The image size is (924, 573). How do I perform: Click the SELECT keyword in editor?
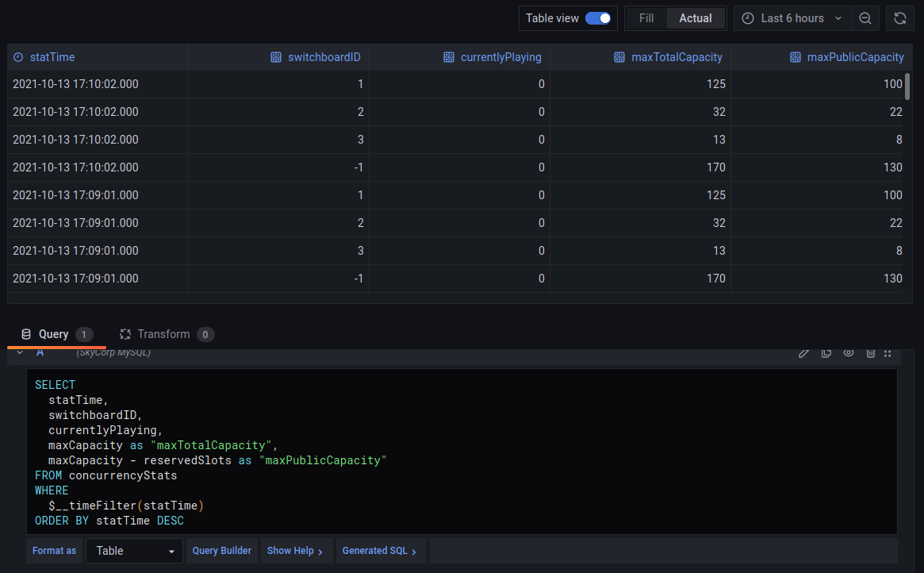click(55, 385)
